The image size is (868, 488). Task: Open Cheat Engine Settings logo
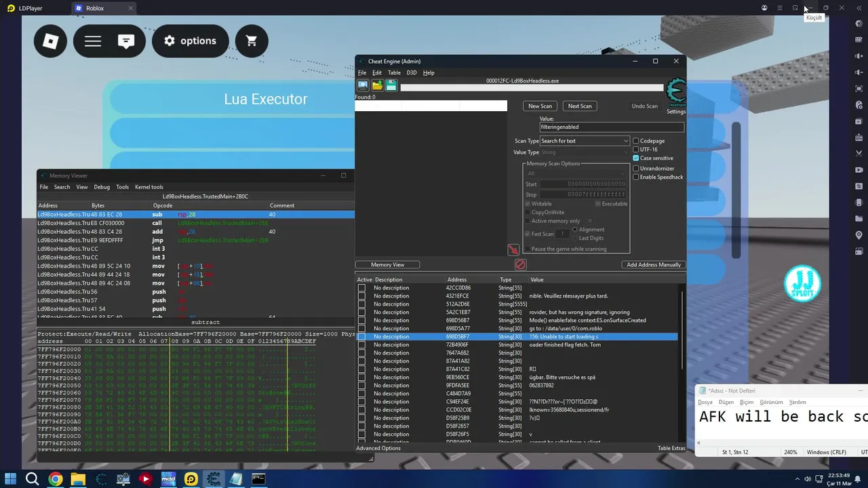click(x=675, y=93)
